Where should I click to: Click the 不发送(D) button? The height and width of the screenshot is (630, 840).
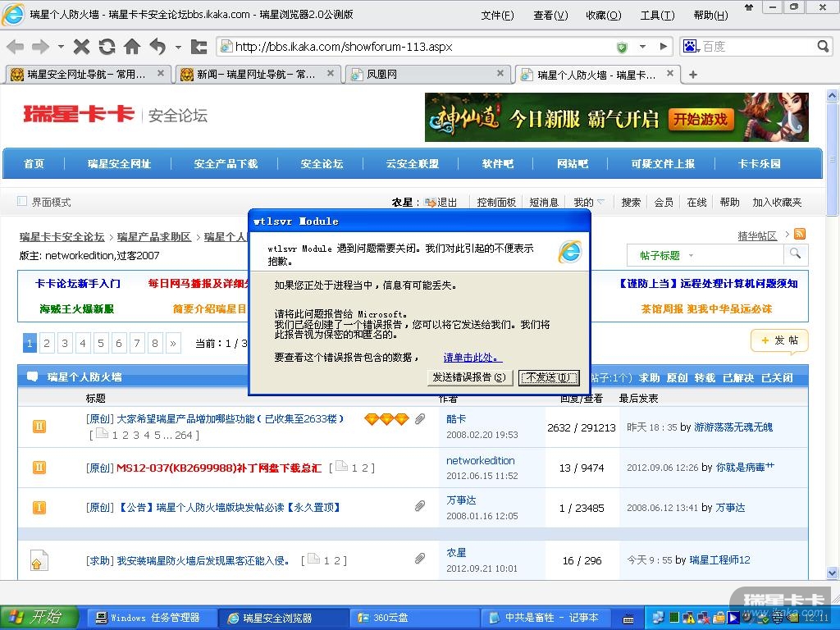[x=549, y=377]
